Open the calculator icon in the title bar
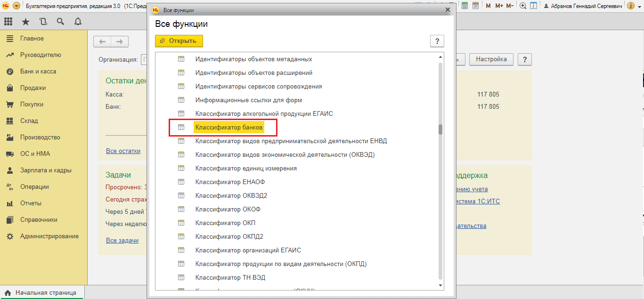 click(x=465, y=6)
